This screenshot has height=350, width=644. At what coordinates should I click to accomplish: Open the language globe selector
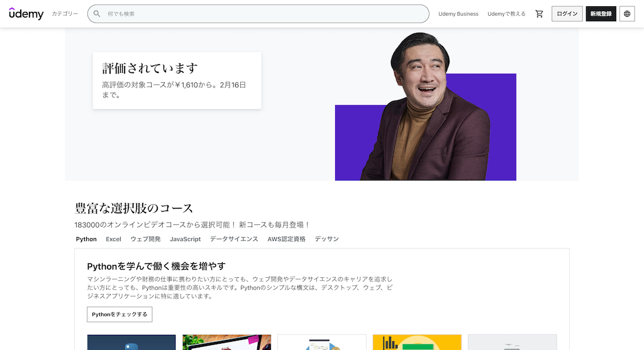point(627,14)
